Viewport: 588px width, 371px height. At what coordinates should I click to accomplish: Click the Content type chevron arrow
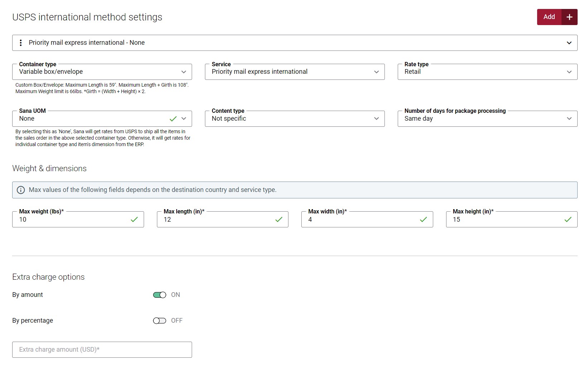pos(377,119)
